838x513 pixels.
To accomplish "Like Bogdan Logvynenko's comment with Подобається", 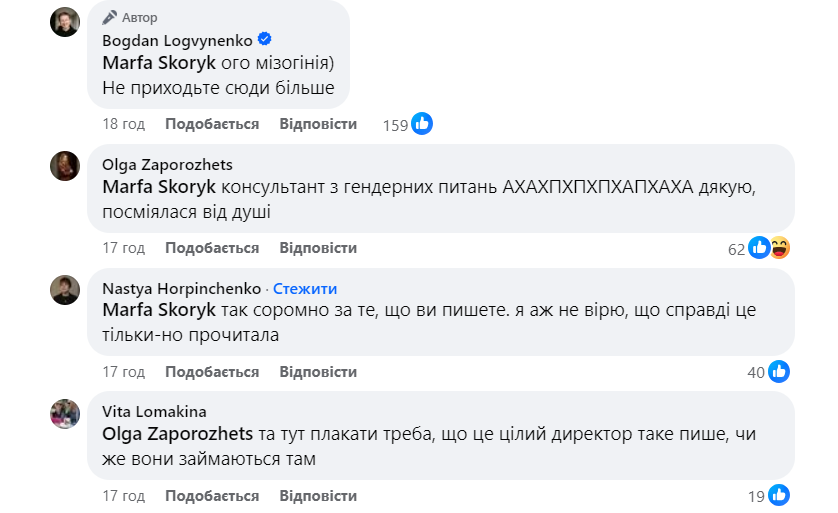I will (x=212, y=124).
